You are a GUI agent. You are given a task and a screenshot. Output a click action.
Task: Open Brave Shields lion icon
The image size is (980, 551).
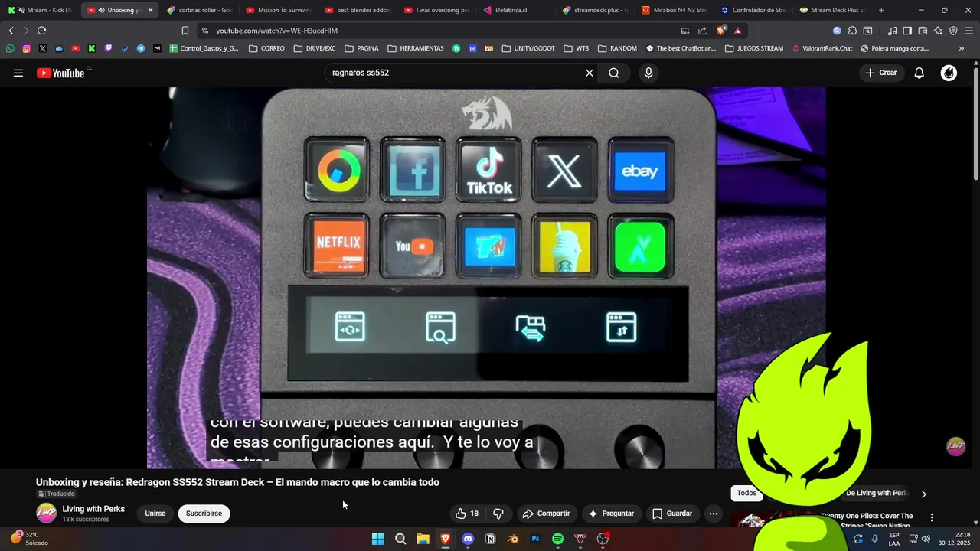coord(721,31)
